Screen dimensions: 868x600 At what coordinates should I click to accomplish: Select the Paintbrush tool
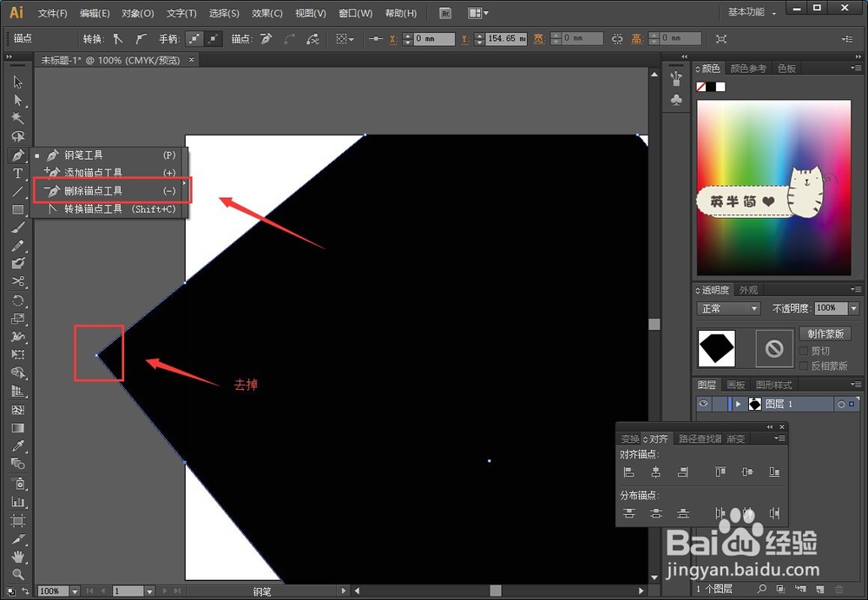click(17, 227)
